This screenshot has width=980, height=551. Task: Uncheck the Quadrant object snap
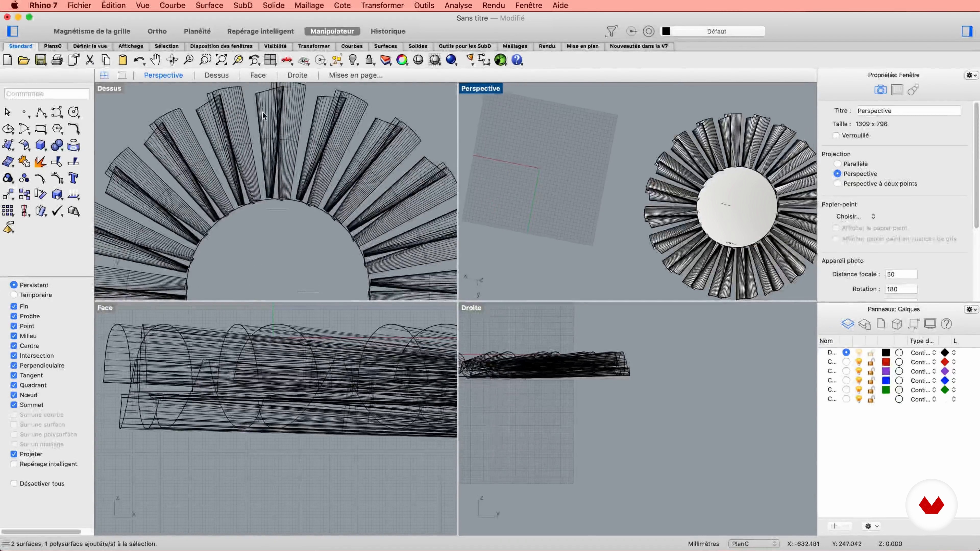[x=14, y=385]
